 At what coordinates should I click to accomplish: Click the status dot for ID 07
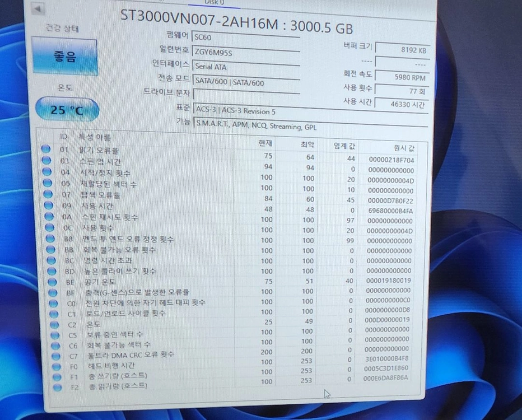48,194
